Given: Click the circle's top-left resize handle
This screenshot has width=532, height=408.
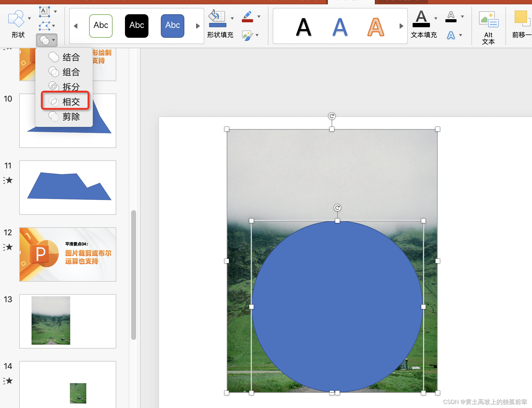Looking at the screenshot, I should pos(251,221).
